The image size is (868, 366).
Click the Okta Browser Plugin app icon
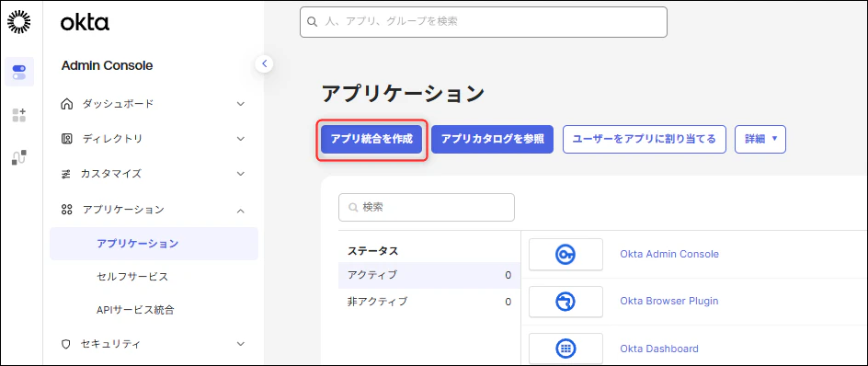pyautogui.click(x=565, y=302)
